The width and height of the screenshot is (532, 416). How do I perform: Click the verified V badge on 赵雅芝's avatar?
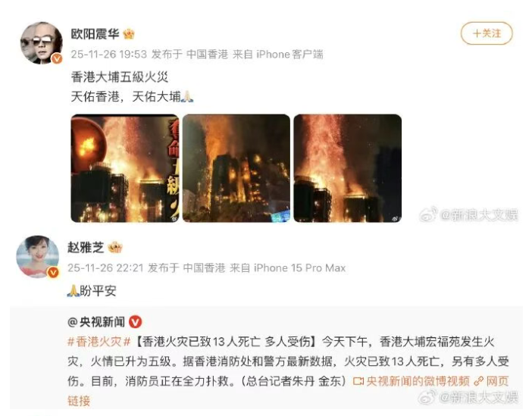[53, 272]
